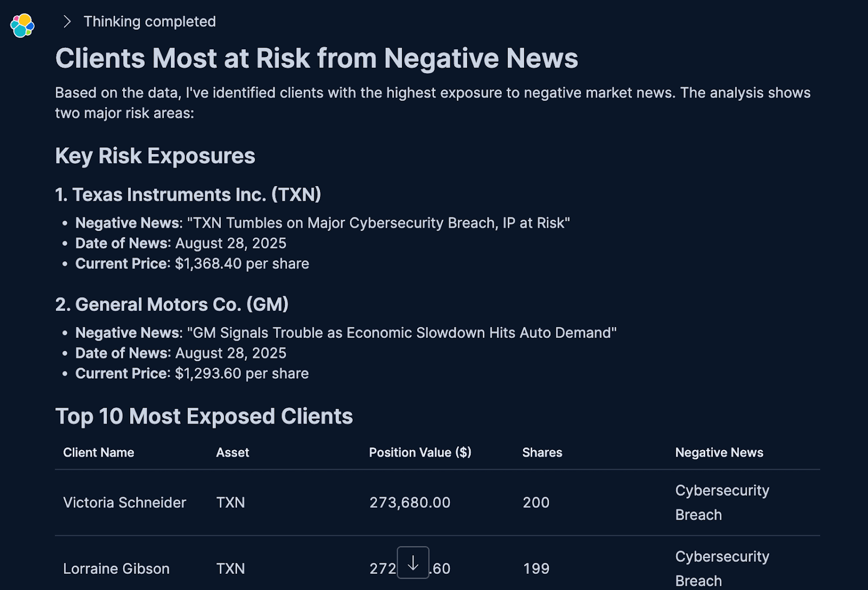The height and width of the screenshot is (590, 868).
Task: Select the Top 10 Most Exposed Clients heading
Action: pos(204,416)
